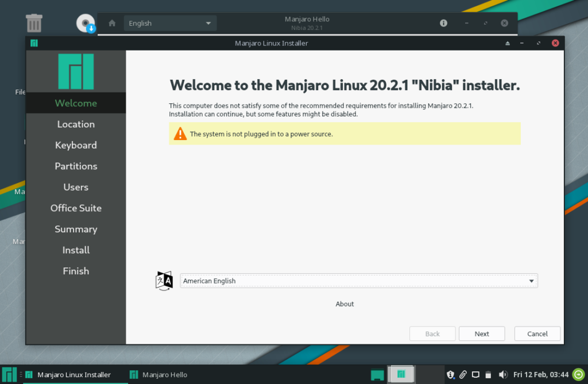The width and height of the screenshot is (588, 384).
Task: Select the Welcome step in the sidebar
Action: pyautogui.click(x=76, y=103)
